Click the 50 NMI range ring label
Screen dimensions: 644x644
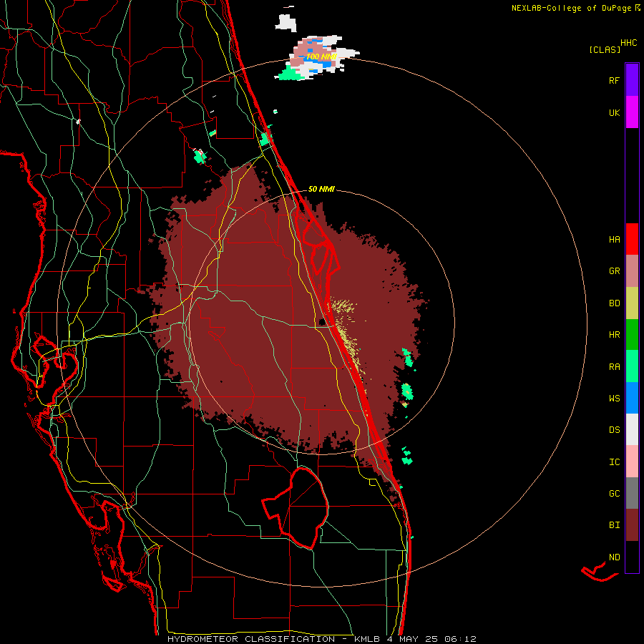coord(321,189)
